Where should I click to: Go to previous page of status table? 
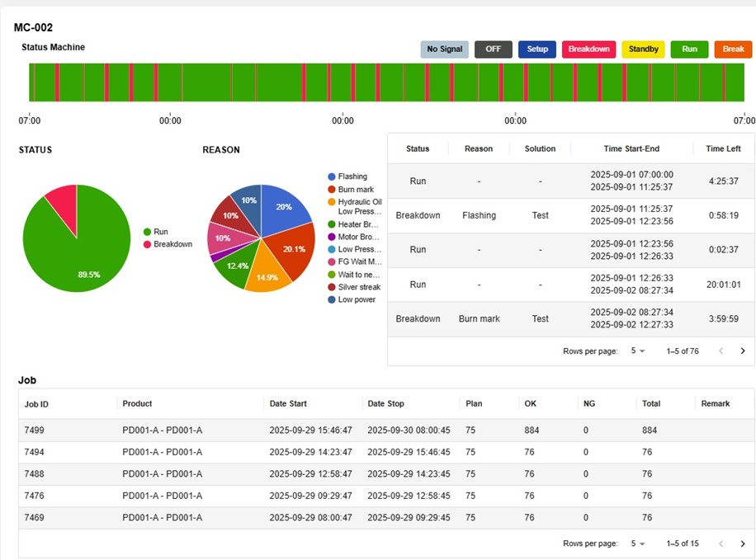(721, 351)
